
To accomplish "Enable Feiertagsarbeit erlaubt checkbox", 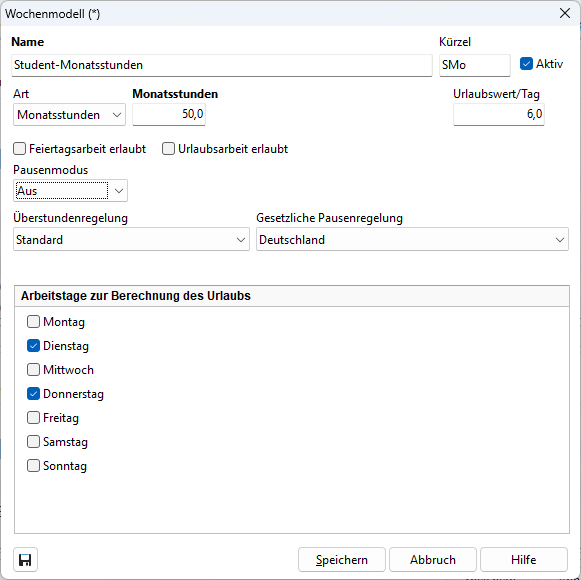I will click(19, 149).
